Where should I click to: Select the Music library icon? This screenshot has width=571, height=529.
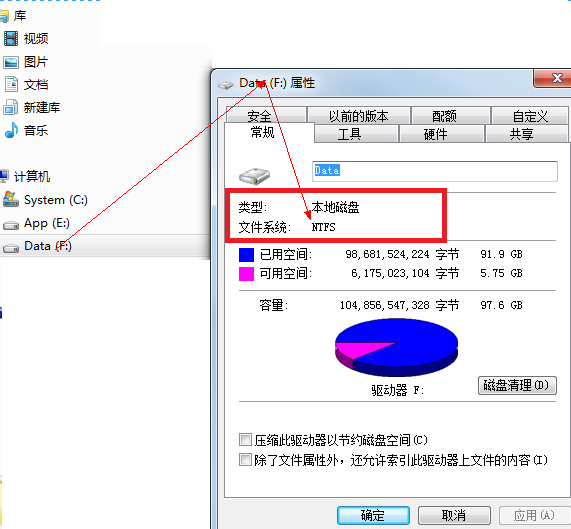click(11, 130)
